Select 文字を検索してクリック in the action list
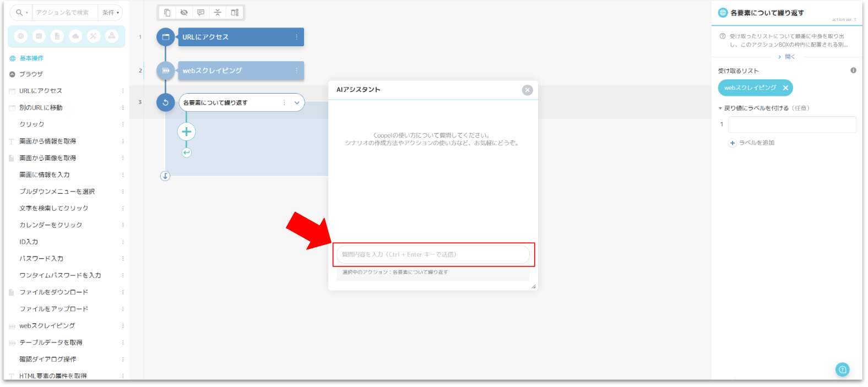The height and width of the screenshot is (387, 868). (x=54, y=209)
